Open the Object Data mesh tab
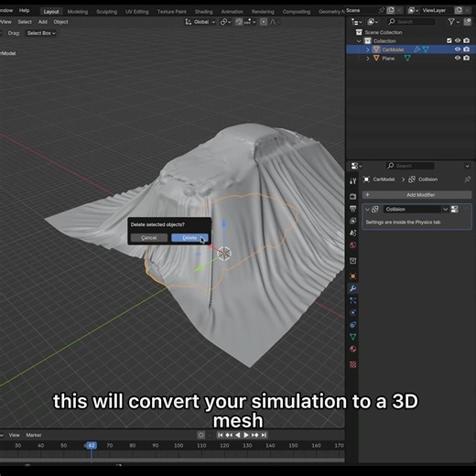 coord(353,337)
